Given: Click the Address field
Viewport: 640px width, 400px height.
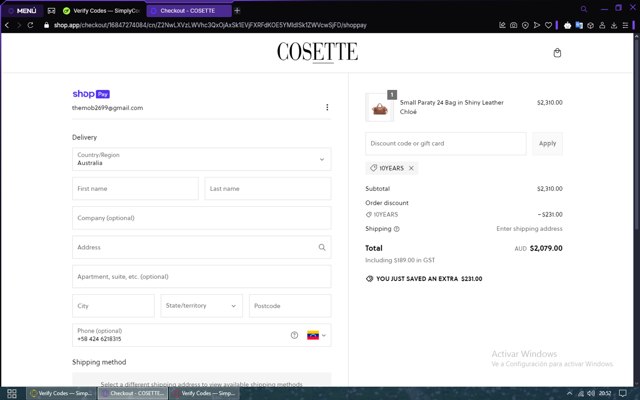Looking at the screenshot, I should [x=202, y=247].
